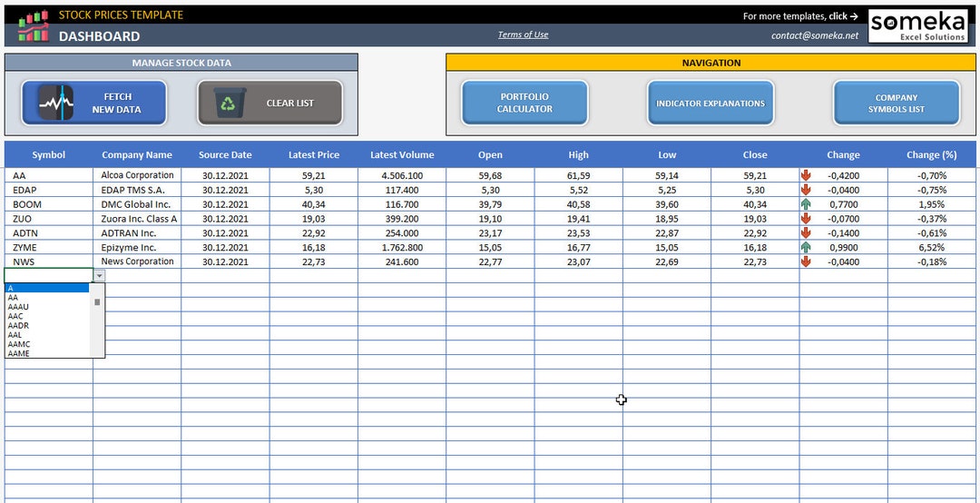Click the Open column header
The height and width of the screenshot is (503, 980).
(490, 154)
